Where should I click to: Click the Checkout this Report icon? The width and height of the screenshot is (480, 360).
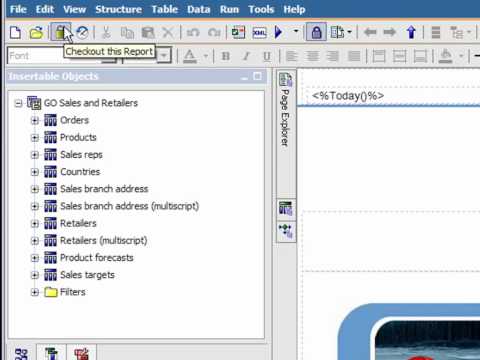point(60,32)
